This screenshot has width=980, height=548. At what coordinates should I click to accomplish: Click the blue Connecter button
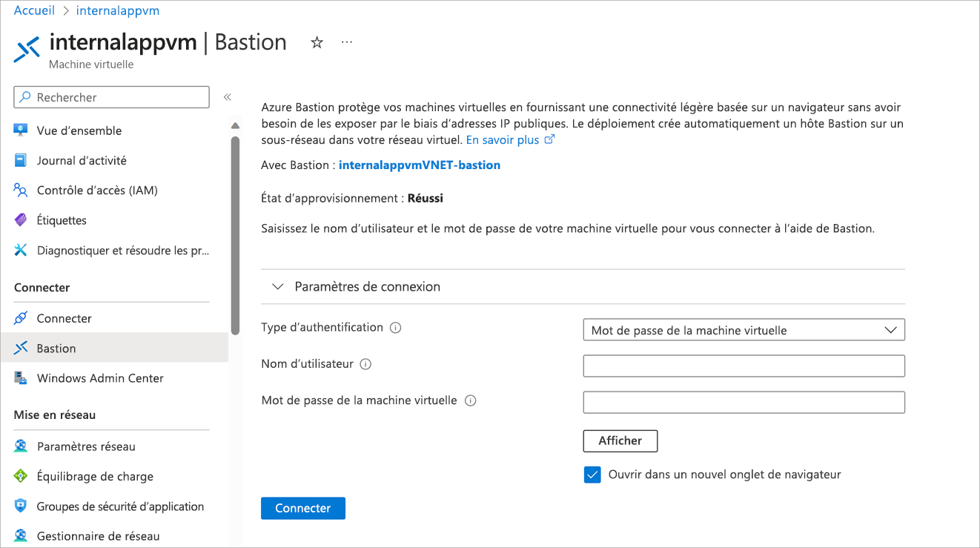point(303,508)
